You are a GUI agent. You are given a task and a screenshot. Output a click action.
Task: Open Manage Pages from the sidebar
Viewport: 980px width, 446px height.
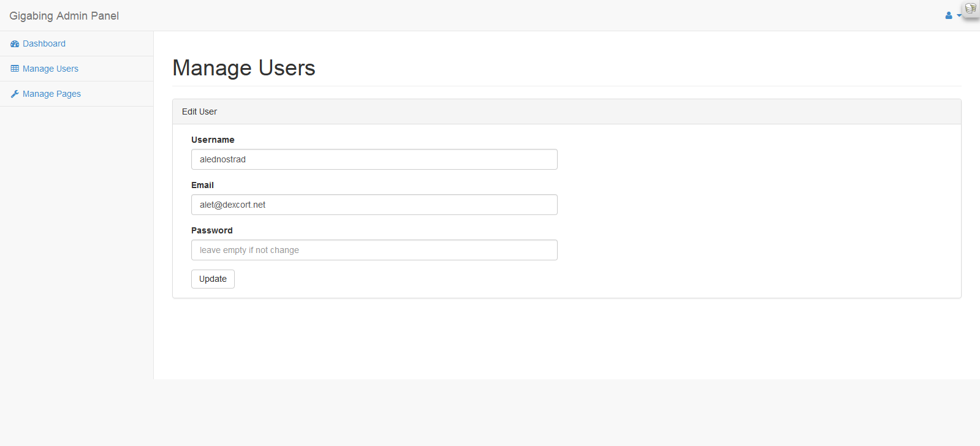click(51, 94)
